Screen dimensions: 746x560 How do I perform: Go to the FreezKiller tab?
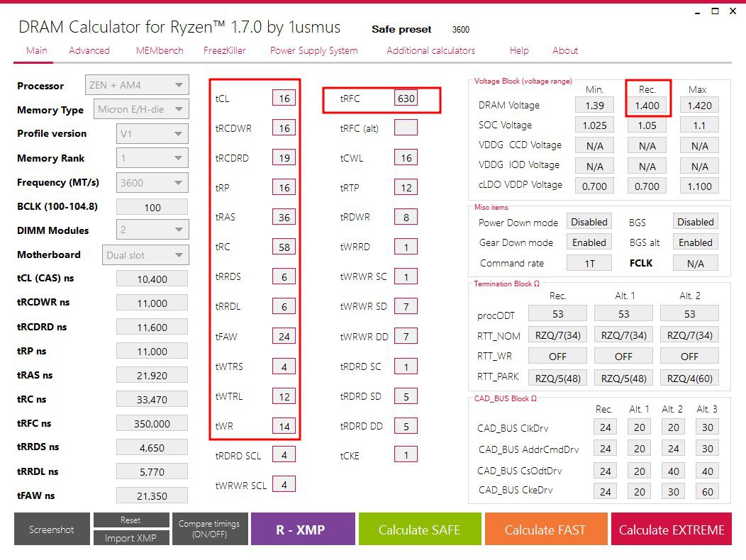tap(225, 50)
